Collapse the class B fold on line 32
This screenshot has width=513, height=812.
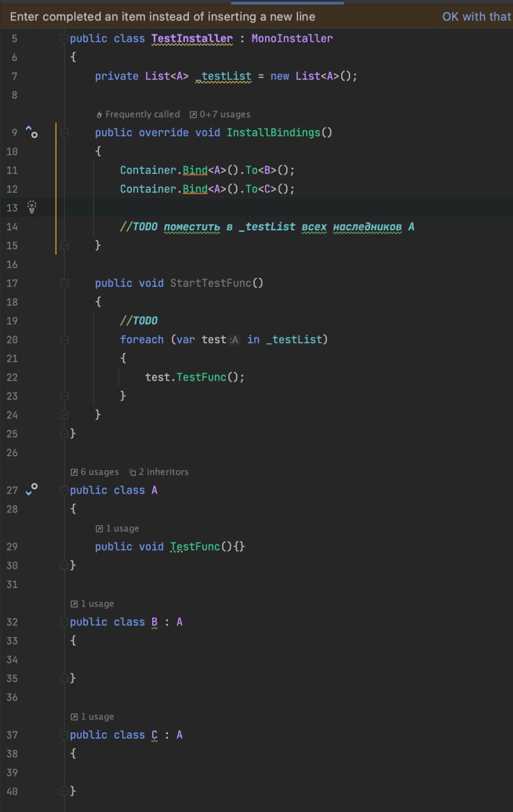pyautogui.click(x=64, y=622)
